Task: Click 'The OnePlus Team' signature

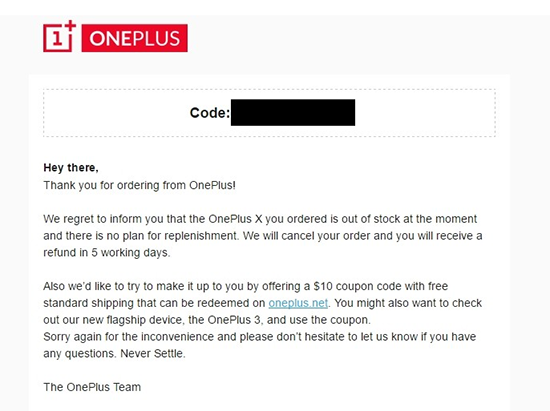Action: tap(92, 387)
